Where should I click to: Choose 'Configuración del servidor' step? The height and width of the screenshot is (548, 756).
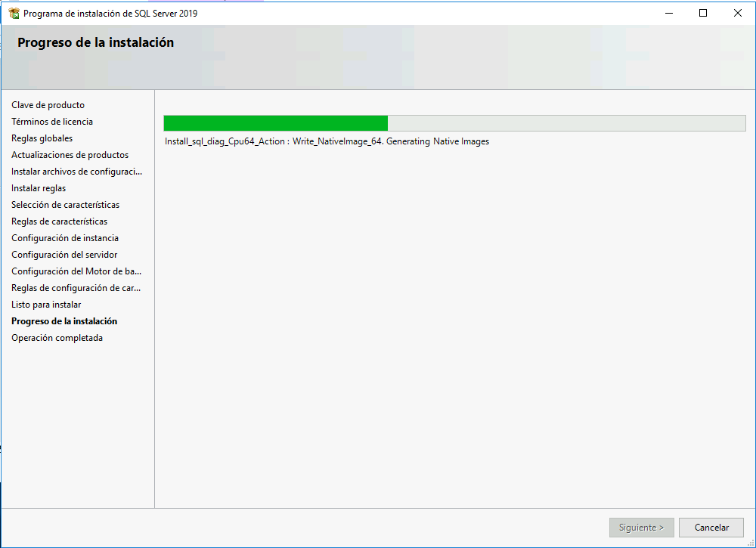tap(64, 255)
